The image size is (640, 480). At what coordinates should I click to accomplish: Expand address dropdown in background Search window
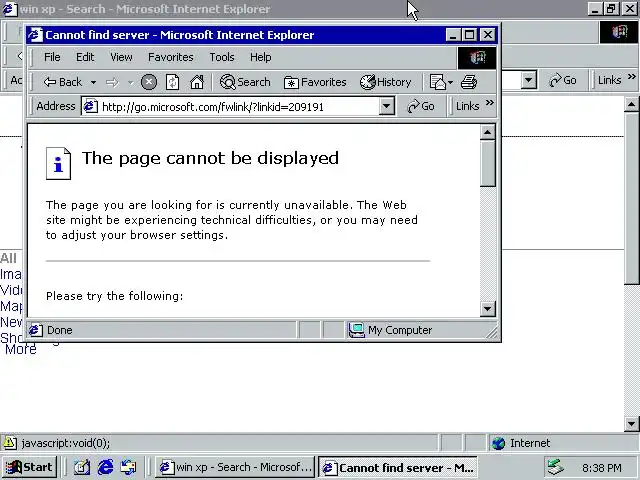click(x=529, y=80)
